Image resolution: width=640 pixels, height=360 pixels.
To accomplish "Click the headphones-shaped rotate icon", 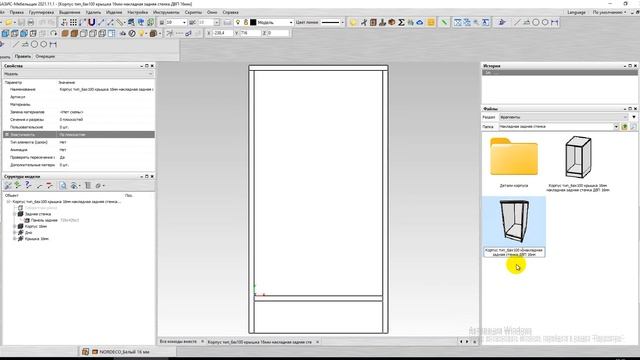I will [53, 33].
